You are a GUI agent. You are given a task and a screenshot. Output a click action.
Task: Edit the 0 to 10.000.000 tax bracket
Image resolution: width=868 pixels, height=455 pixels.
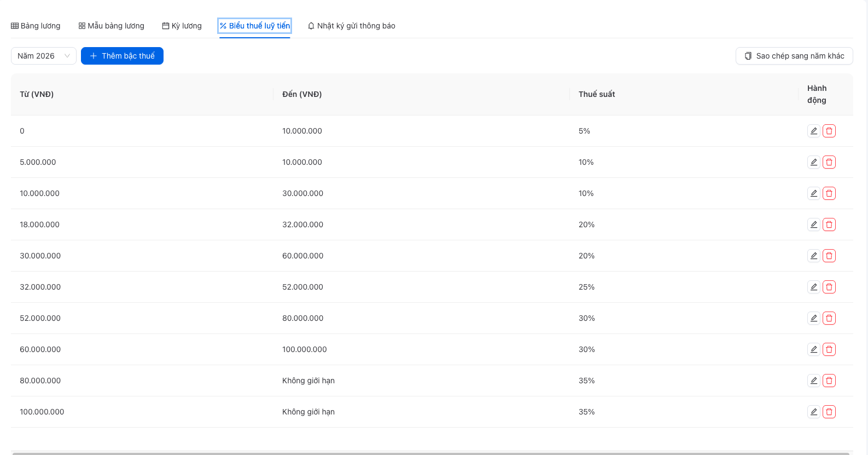click(814, 131)
